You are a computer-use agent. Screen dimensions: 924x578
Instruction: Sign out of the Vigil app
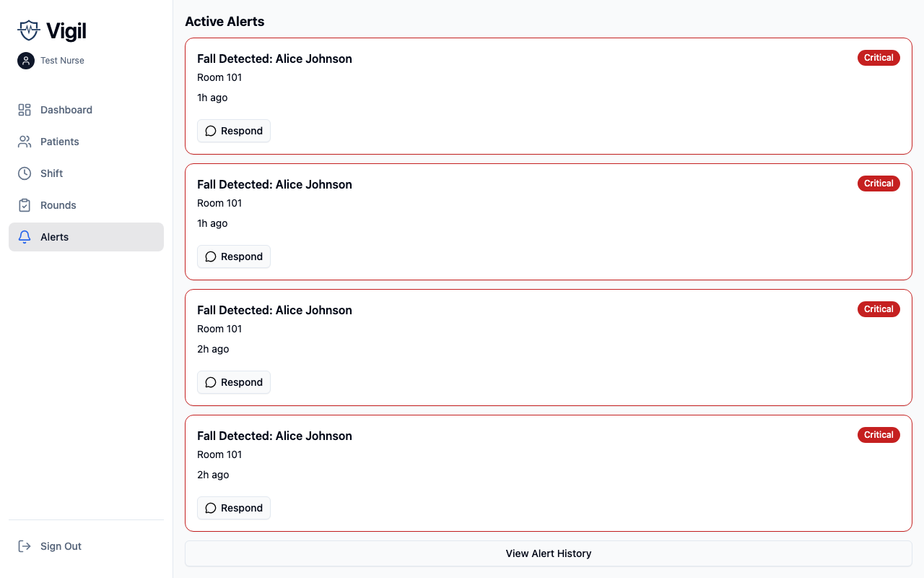pyautogui.click(x=61, y=546)
